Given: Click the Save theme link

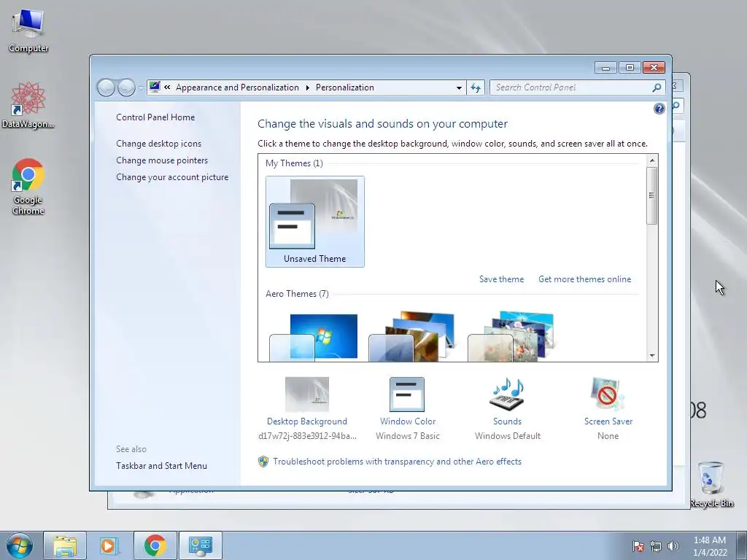Looking at the screenshot, I should click(501, 279).
